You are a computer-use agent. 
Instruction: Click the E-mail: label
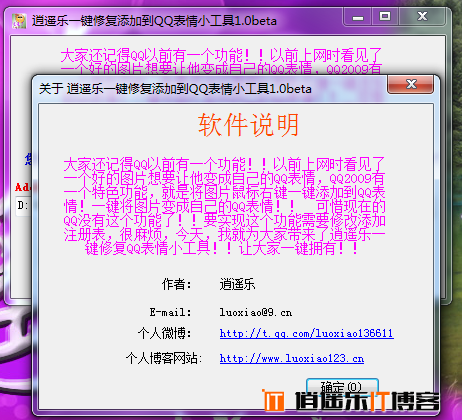pos(170,313)
